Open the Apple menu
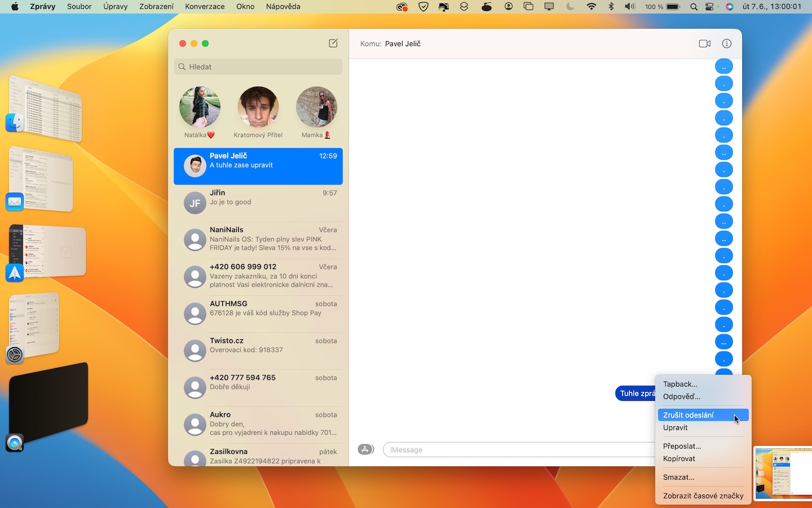This screenshot has height=508, width=812. pyautogui.click(x=15, y=7)
